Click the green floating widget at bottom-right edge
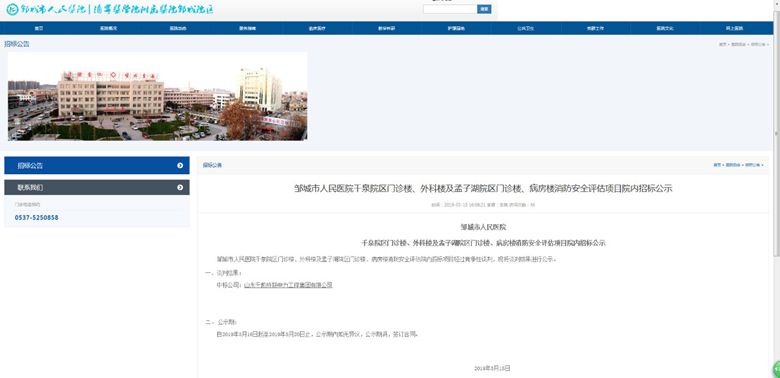Screen dimensions: 780x378 point(776,369)
